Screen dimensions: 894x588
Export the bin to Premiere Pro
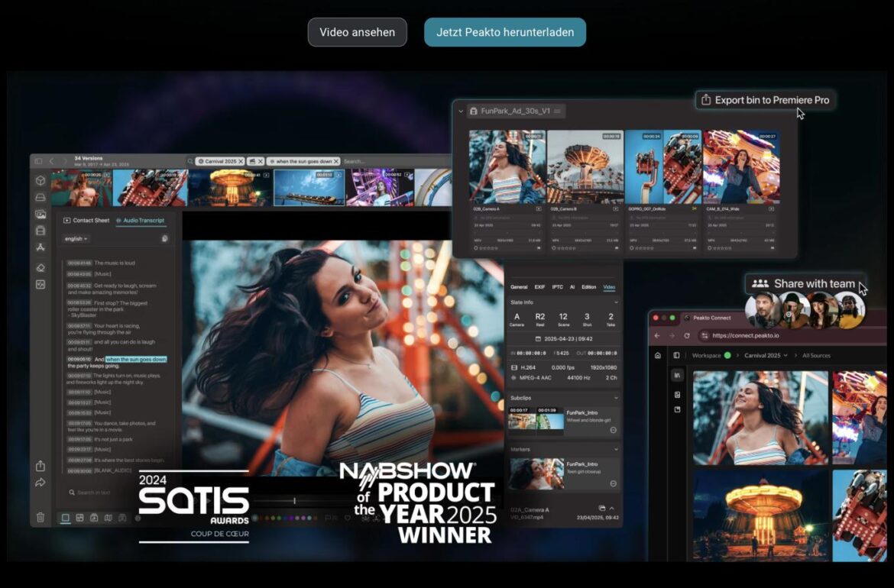[x=765, y=100]
